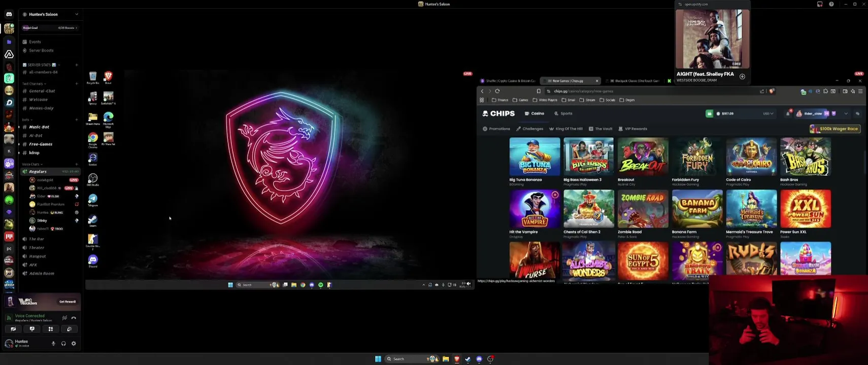The width and height of the screenshot is (868, 365).
Task: Open Big Tuna Bonanza game thumbnail
Action: [535, 157]
